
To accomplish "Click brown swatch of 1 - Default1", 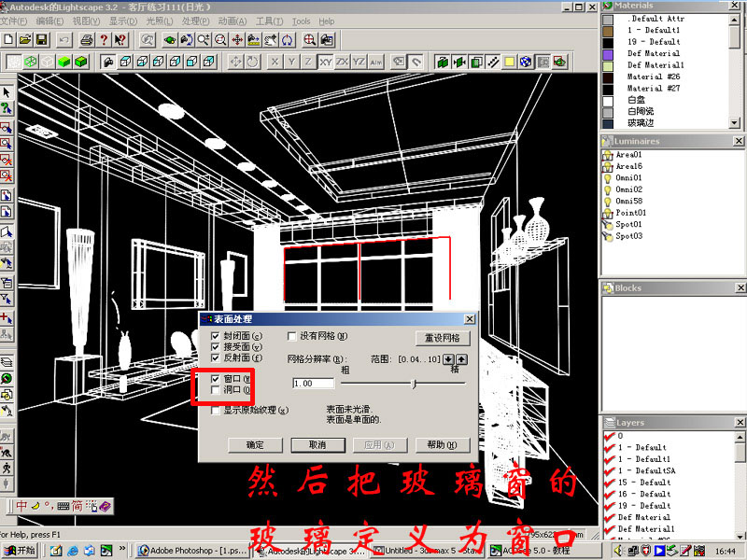I will (x=608, y=31).
